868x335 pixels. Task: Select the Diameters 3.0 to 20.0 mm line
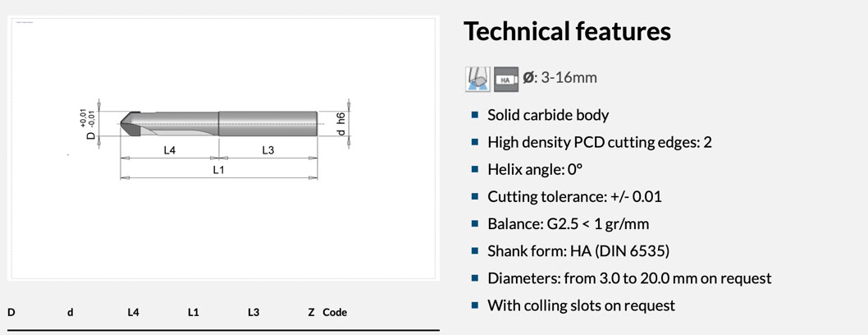(629, 278)
